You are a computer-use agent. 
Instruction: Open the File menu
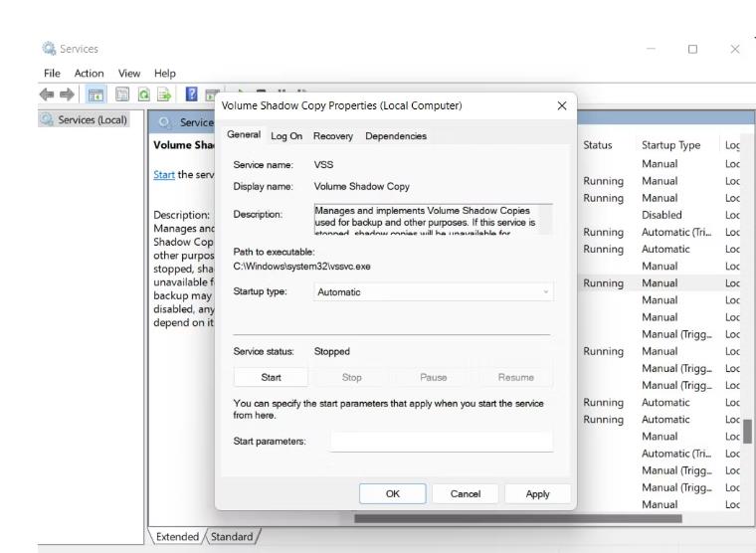pyautogui.click(x=52, y=74)
